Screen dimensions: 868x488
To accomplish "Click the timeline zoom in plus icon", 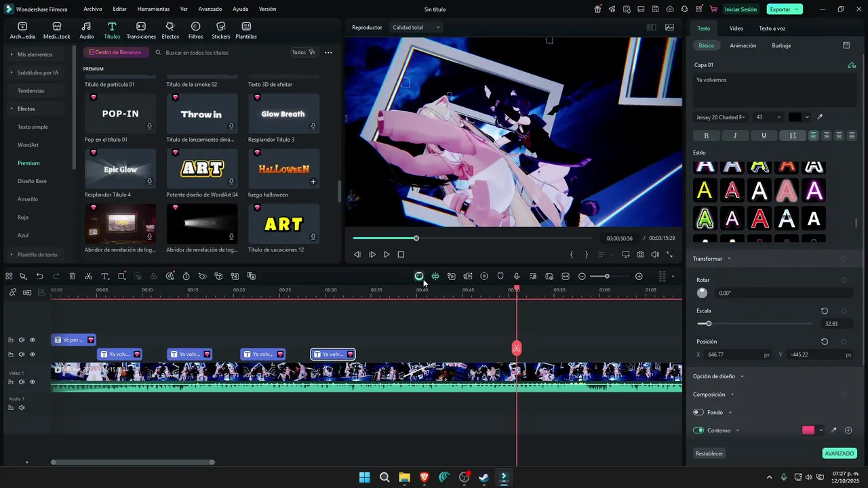I will (x=639, y=277).
